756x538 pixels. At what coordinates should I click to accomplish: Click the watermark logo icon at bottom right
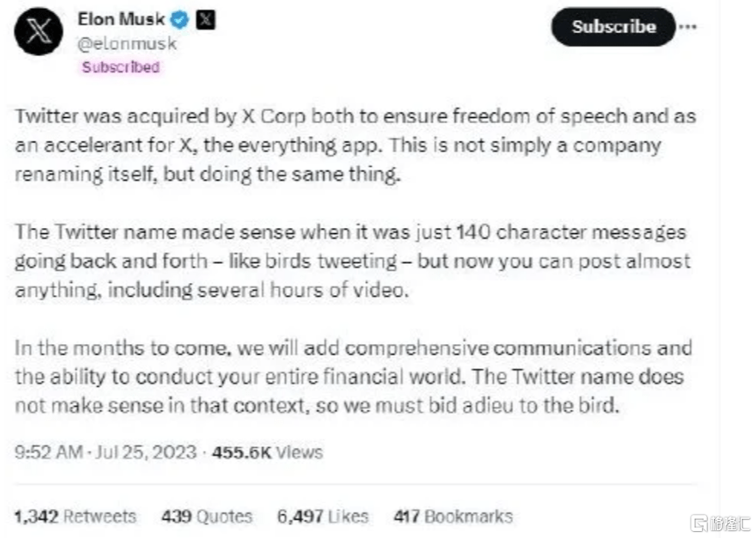[699, 522]
